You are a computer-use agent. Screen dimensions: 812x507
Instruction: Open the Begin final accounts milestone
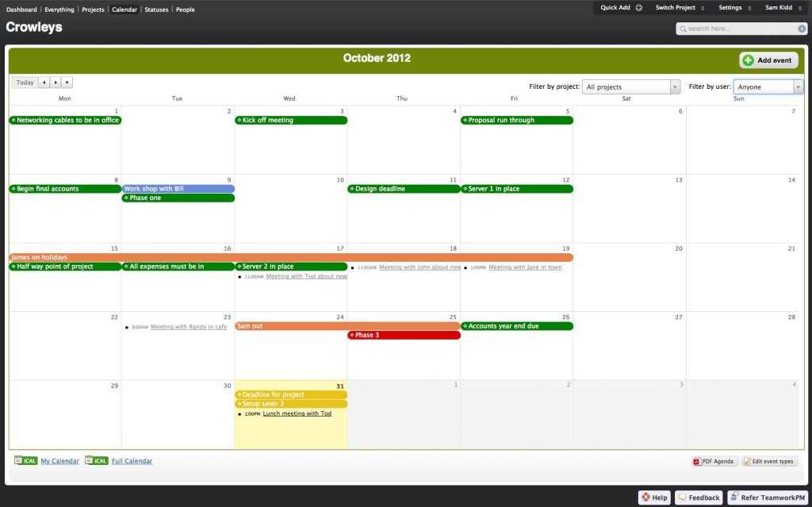click(65, 189)
